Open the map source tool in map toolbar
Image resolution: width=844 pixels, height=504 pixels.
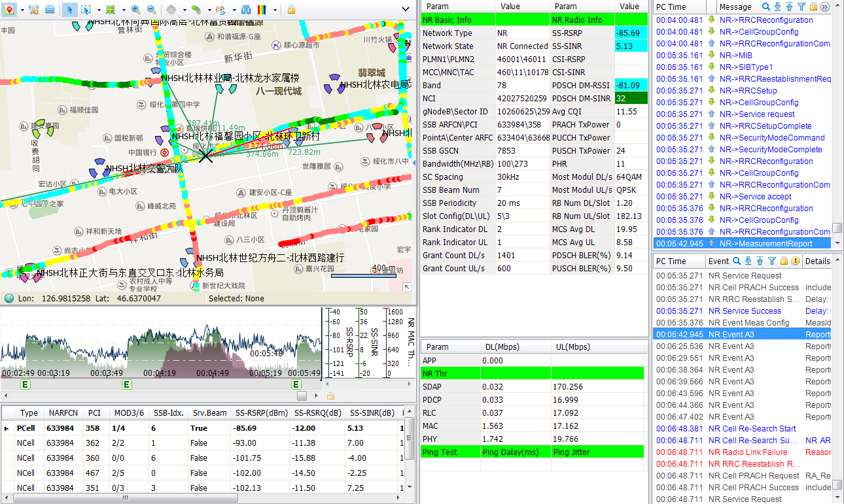10,10
